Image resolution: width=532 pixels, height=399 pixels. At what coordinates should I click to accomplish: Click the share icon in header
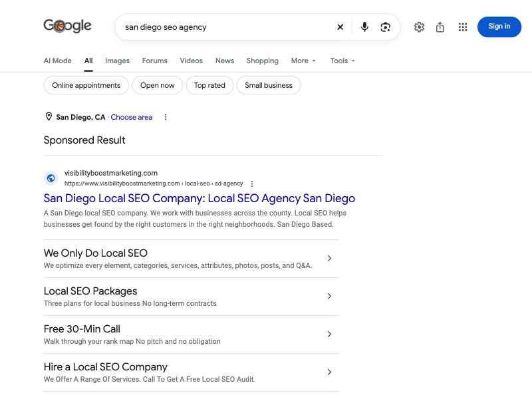pos(440,27)
